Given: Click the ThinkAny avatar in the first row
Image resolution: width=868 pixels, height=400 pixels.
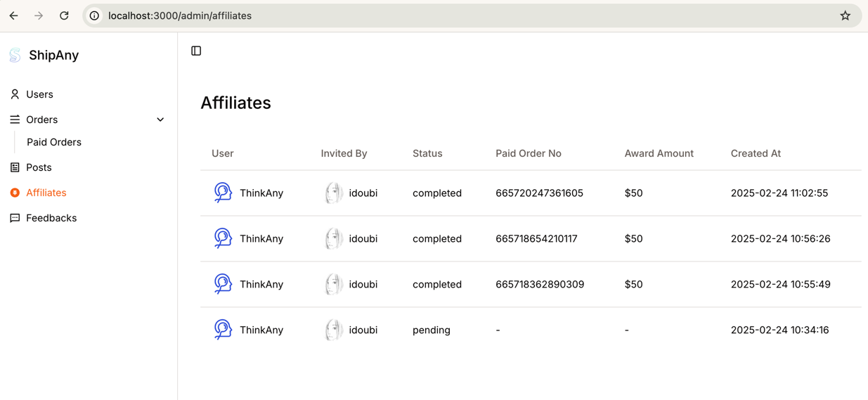Looking at the screenshot, I should [x=223, y=193].
